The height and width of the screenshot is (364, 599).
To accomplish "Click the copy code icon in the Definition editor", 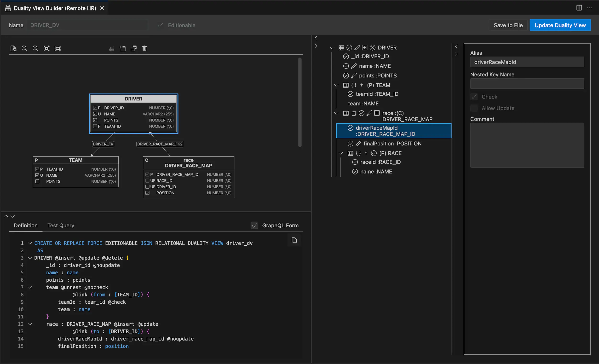I will (x=294, y=240).
